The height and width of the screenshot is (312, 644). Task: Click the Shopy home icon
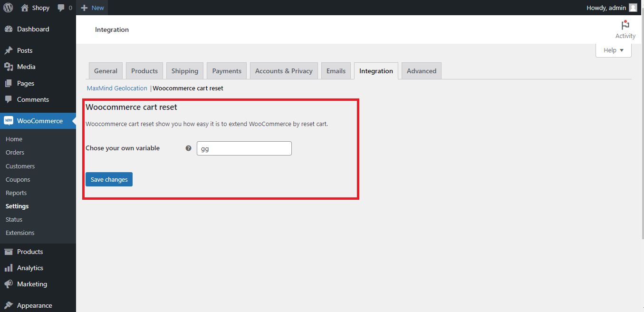25,8
